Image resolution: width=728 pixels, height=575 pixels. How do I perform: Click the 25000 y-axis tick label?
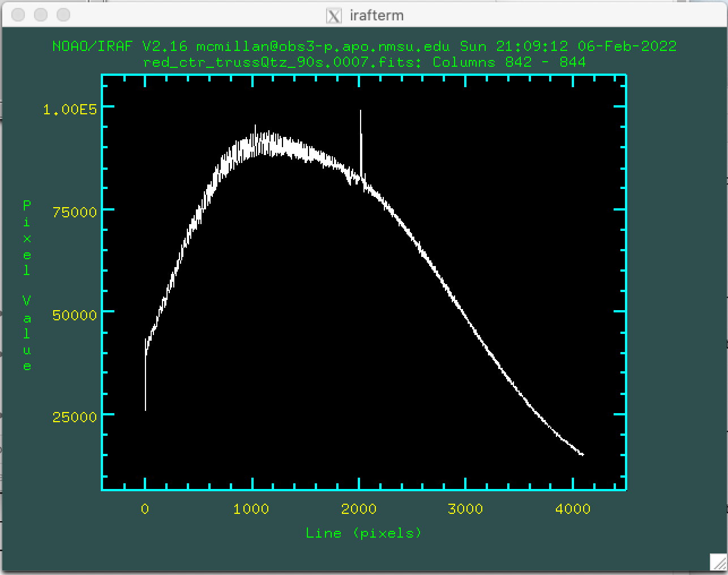(x=75, y=418)
